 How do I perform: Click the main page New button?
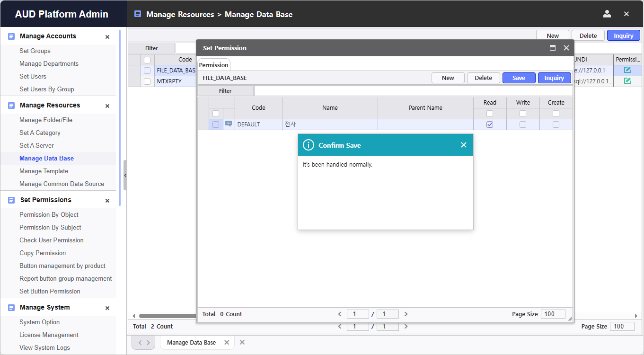point(553,35)
